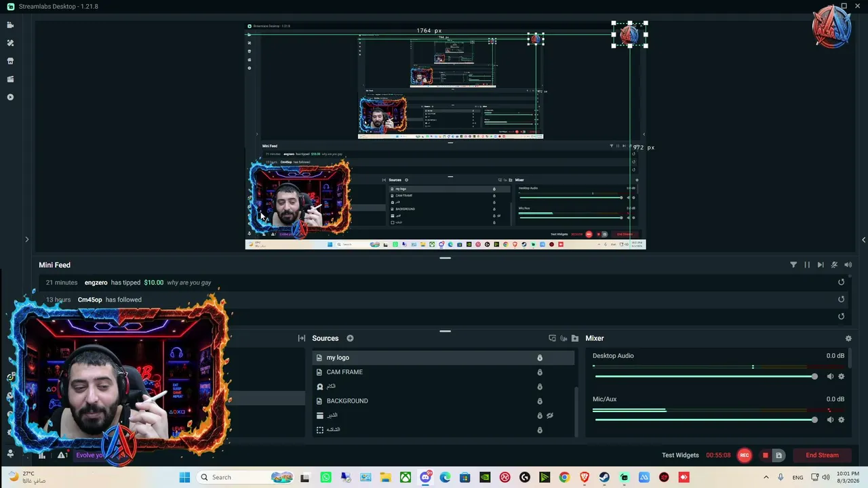Select the webcam source below CAM FRAME
The image size is (868, 488).
coord(443,386)
